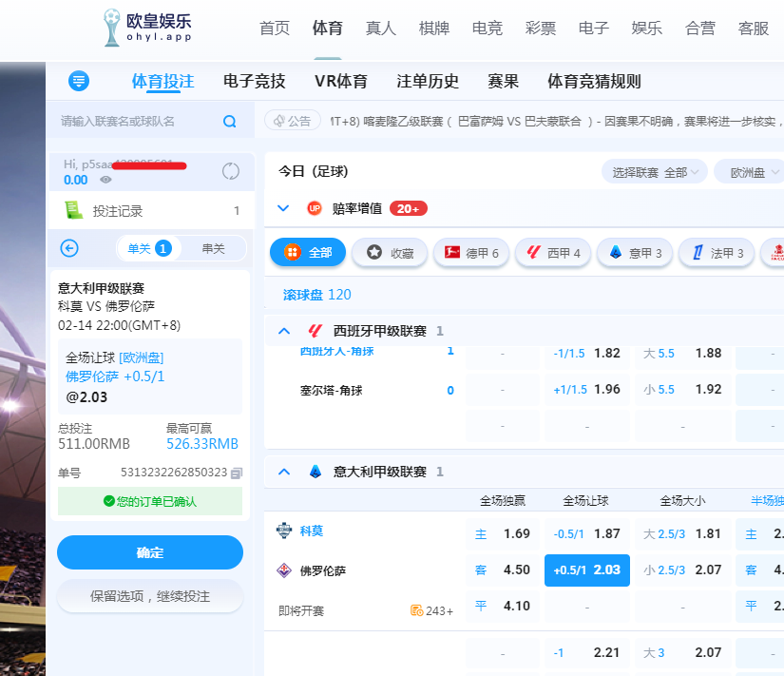Click the league or team search field
784x676 pixels.
pyautogui.click(x=138, y=122)
